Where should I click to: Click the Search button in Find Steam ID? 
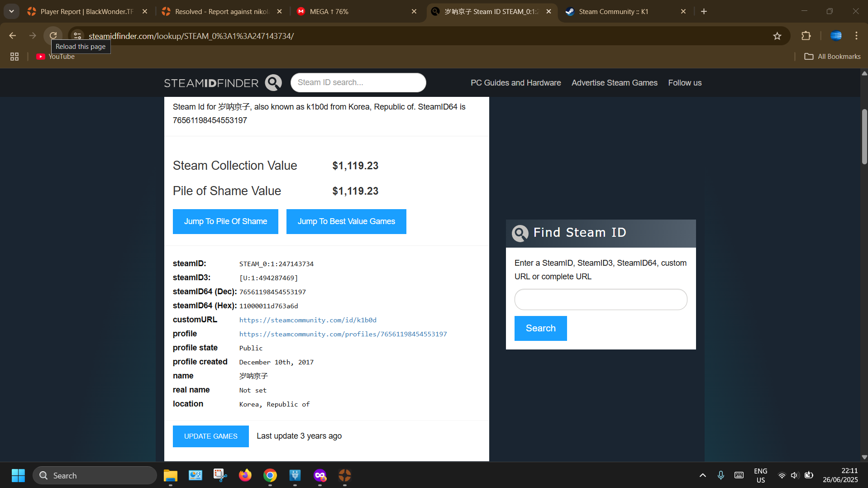click(540, 328)
